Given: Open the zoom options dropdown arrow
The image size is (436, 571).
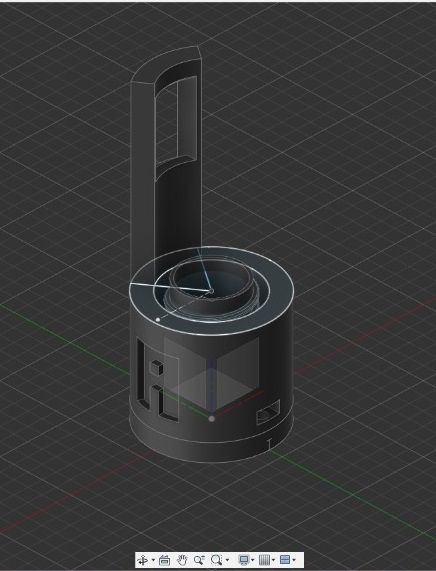Looking at the screenshot, I should tap(227, 560).
